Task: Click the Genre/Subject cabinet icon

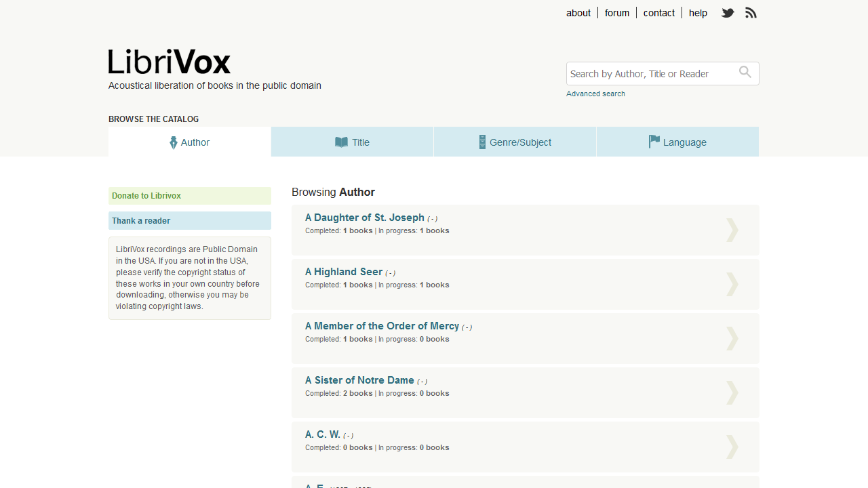Action: (x=482, y=142)
